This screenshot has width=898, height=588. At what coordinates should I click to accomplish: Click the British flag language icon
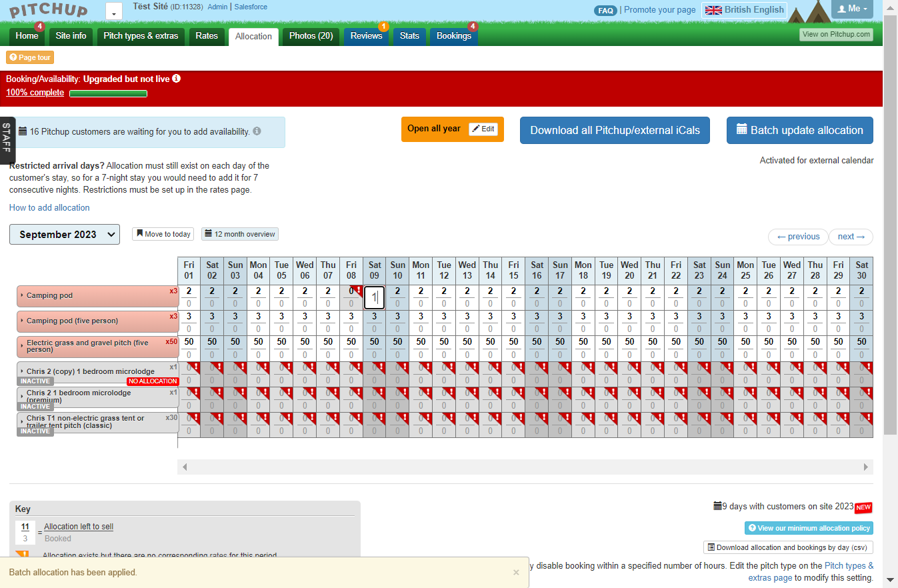pyautogui.click(x=714, y=10)
